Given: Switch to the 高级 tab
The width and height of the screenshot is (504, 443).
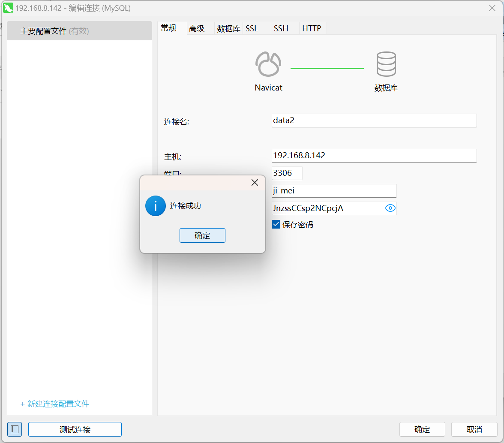Looking at the screenshot, I should point(197,29).
